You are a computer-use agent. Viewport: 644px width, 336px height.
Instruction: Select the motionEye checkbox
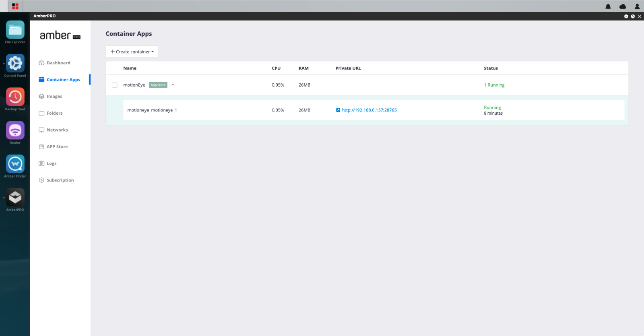[115, 85]
